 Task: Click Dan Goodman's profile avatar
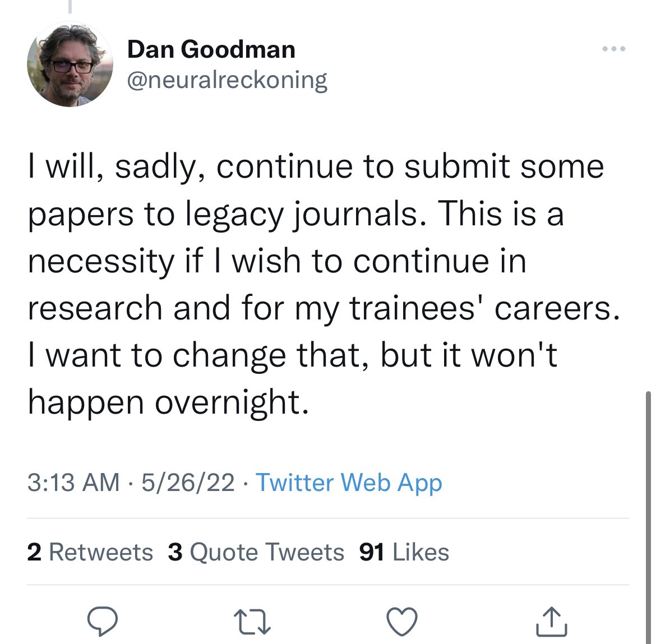pyautogui.click(x=70, y=64)
